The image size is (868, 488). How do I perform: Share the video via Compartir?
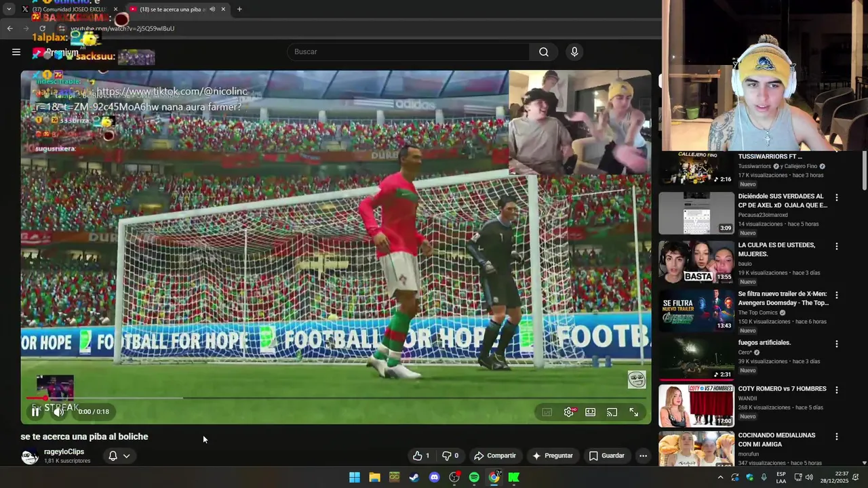495,455
